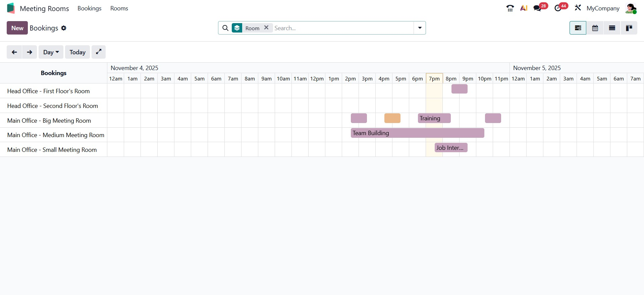Select row Main Office - Big Meeting Room
This screenshot has height=295, width=644.
pos(54,120)
